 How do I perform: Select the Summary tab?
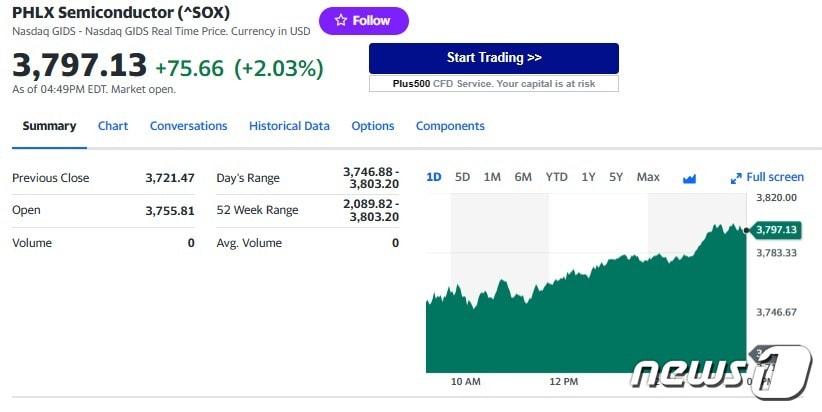click(x=49, y=126)
